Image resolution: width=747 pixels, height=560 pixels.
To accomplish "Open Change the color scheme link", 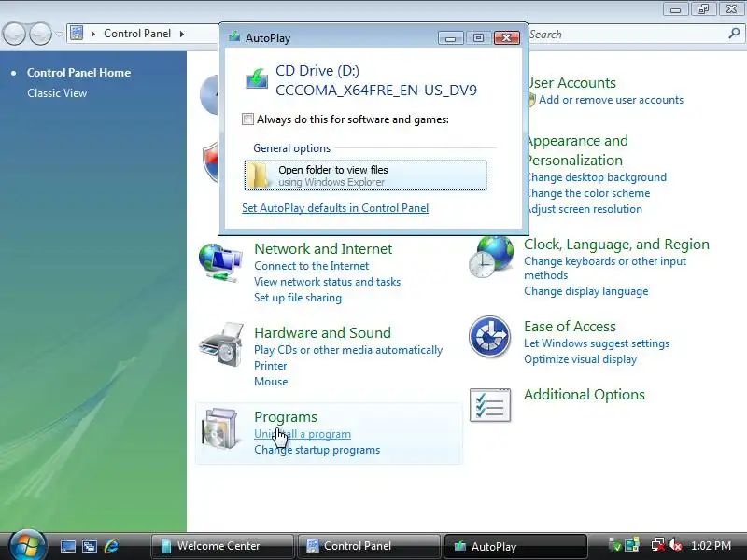I will (x=588, y=193).
